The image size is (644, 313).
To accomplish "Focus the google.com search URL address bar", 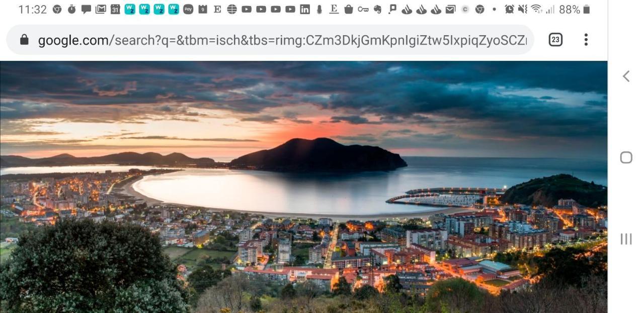I will (270, 40).
